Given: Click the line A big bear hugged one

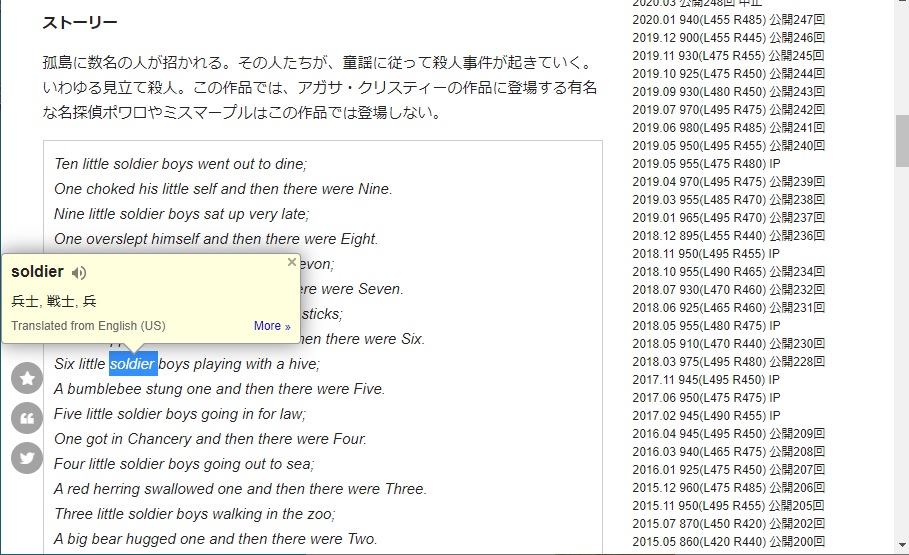Looking at the screenshot, I should coord(216,539).
